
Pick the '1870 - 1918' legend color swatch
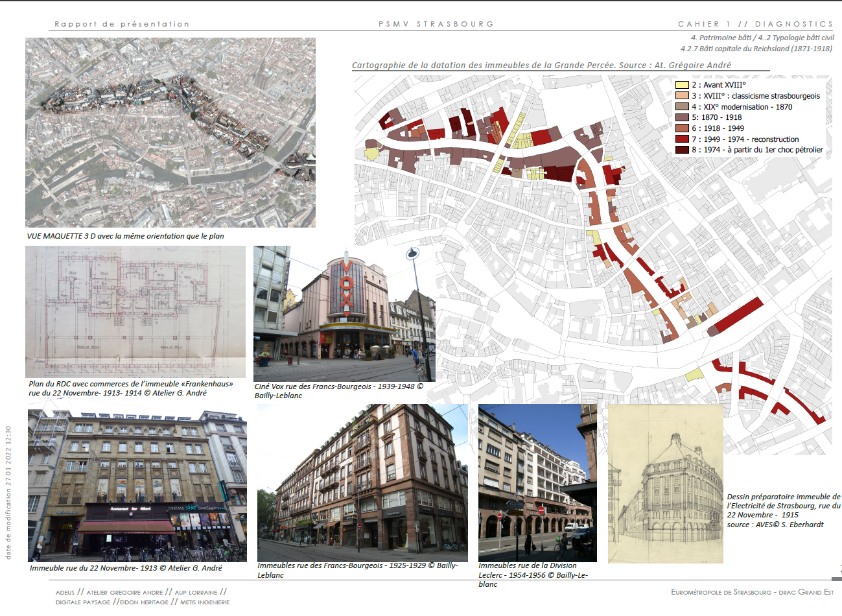click(682, 117)
